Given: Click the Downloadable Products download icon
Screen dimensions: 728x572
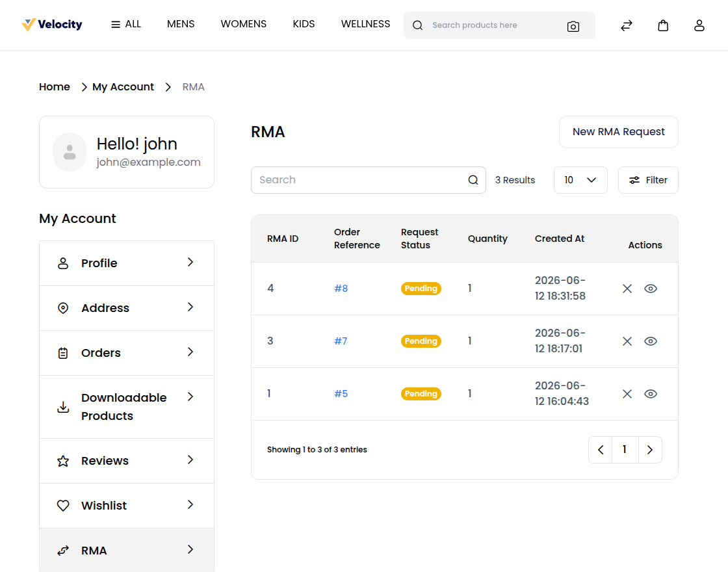Looking at the screenshot, I should tap(63, 407).
